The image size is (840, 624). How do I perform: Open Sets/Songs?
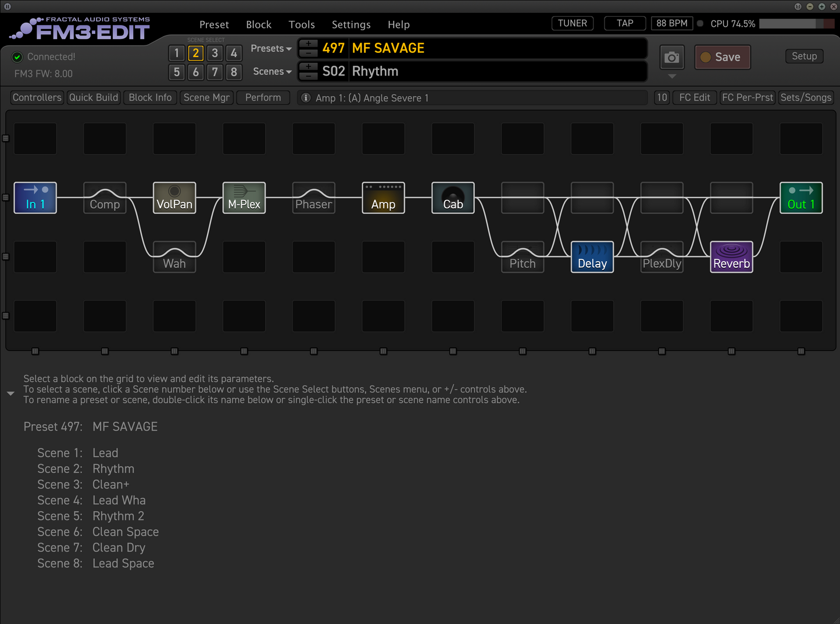click(x=806, y=98)
